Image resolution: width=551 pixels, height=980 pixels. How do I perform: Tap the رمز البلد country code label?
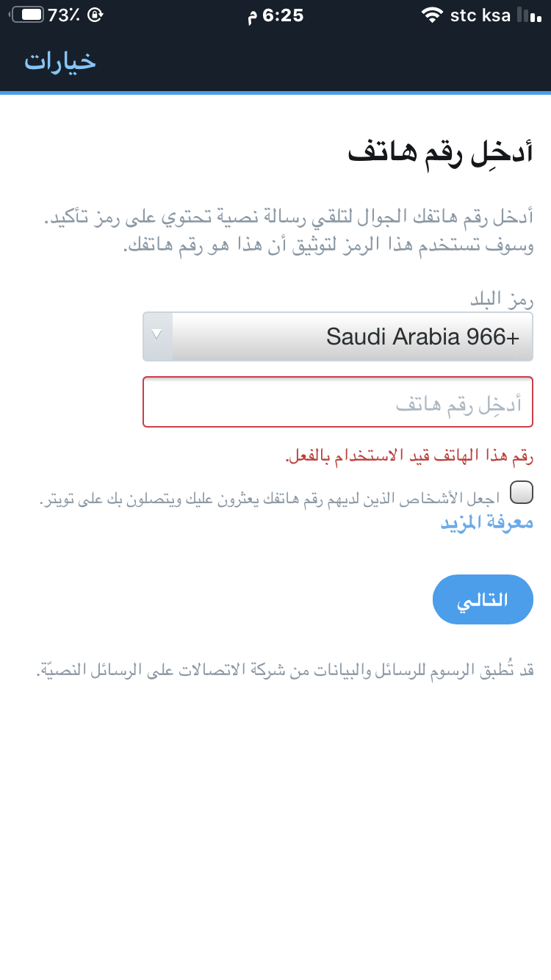[501, 298]
